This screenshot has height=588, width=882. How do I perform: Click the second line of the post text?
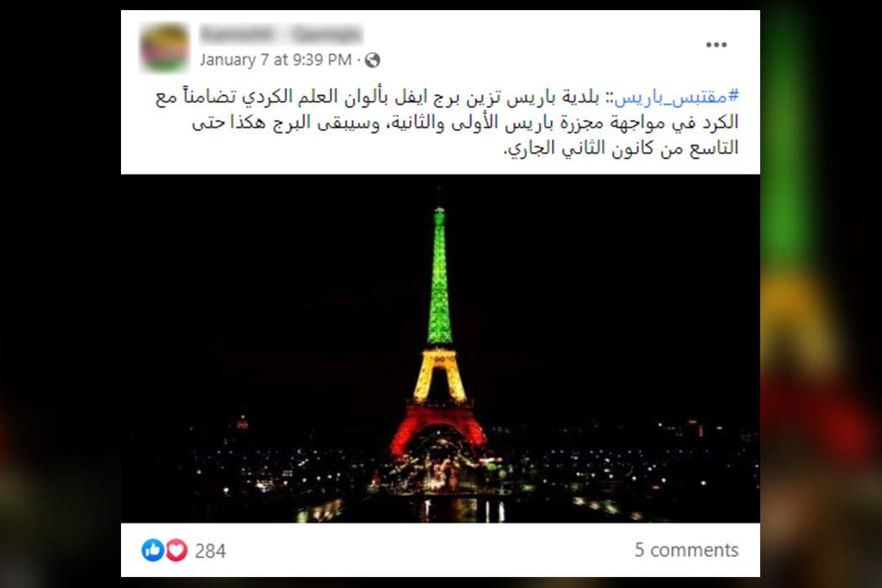(465, 123)
